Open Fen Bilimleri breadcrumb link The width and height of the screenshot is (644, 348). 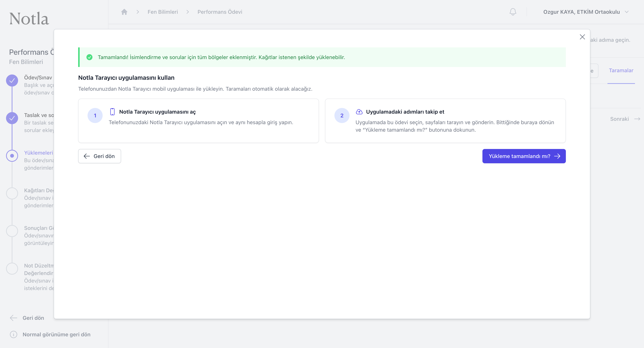(163, 12)
